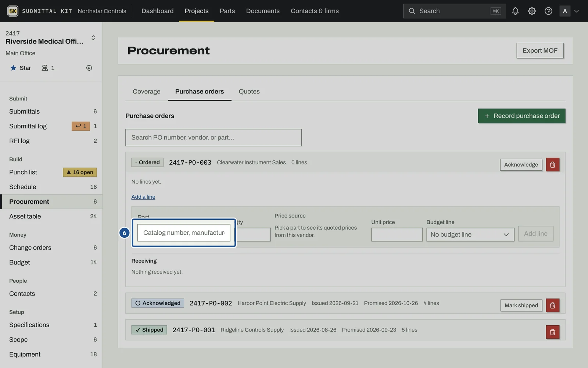
Task: Click the Qty input field
Action: [x=253, y=235]
